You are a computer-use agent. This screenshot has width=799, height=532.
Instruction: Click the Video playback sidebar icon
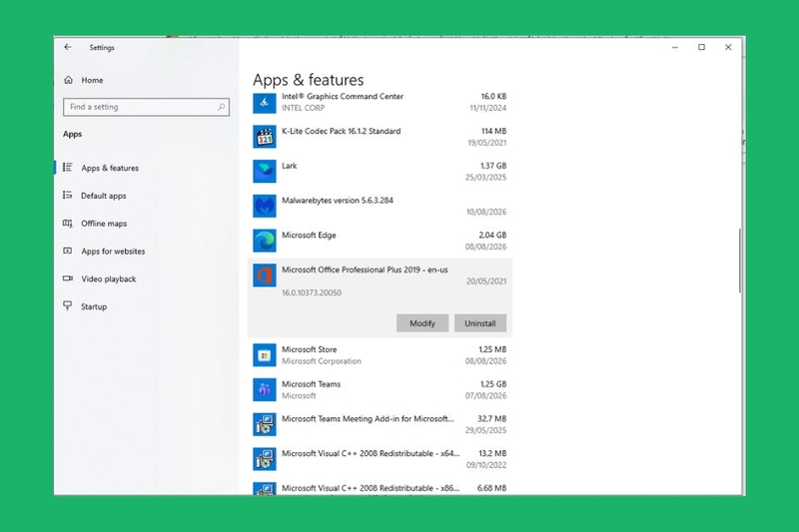[x=67, y=278]
